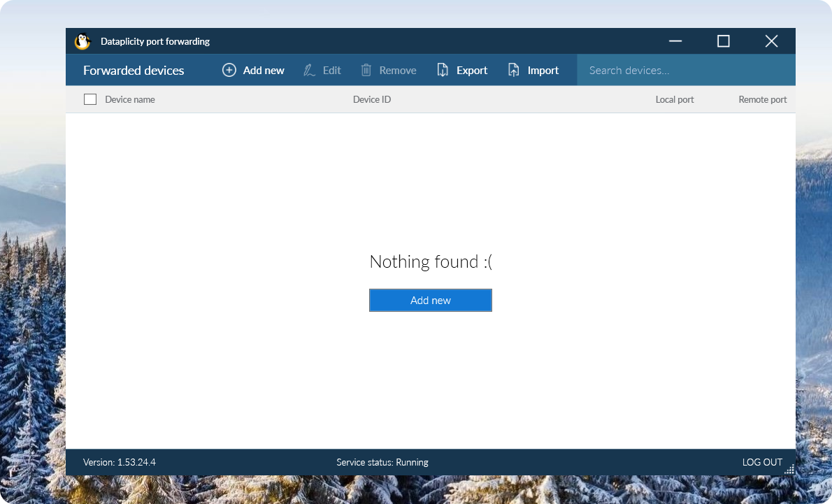
Task: Focus the Search devices field
Action: tap(686, 70)
